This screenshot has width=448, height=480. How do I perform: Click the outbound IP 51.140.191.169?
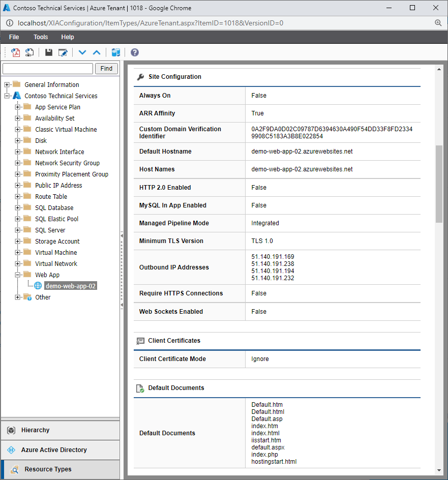[x=273, y=257]
